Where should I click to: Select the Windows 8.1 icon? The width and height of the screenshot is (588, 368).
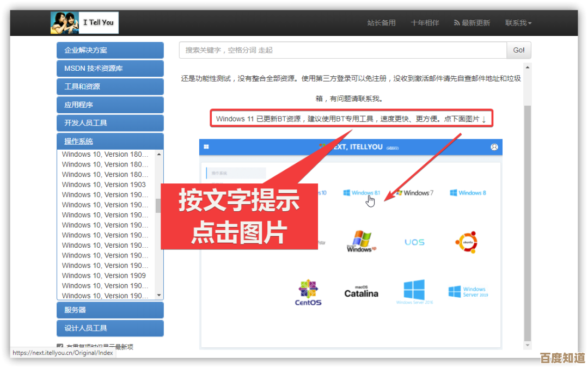point(362,192)
